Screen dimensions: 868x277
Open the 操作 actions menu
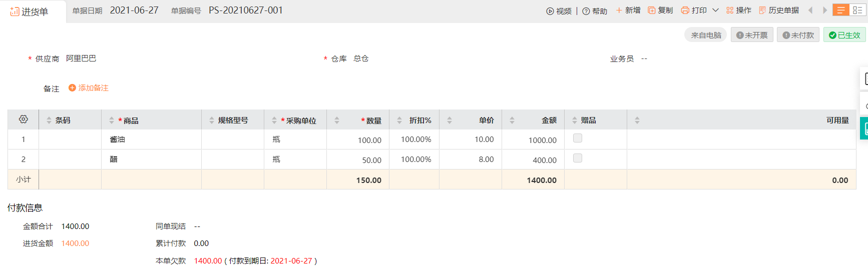739,10
